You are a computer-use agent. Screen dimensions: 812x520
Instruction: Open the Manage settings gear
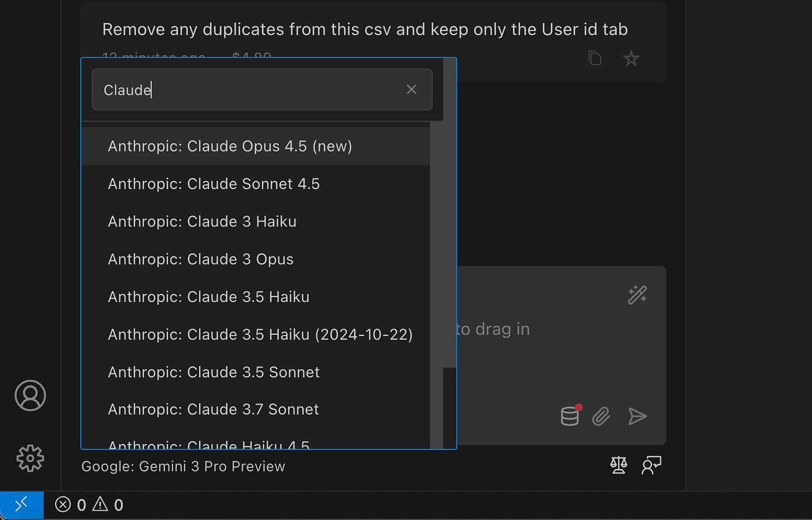30,458
